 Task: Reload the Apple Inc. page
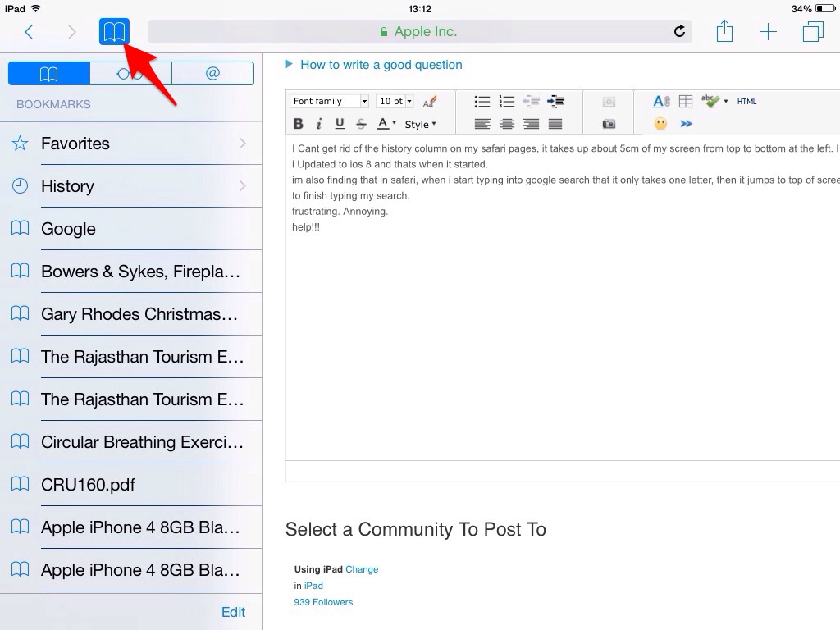[679, 32]
